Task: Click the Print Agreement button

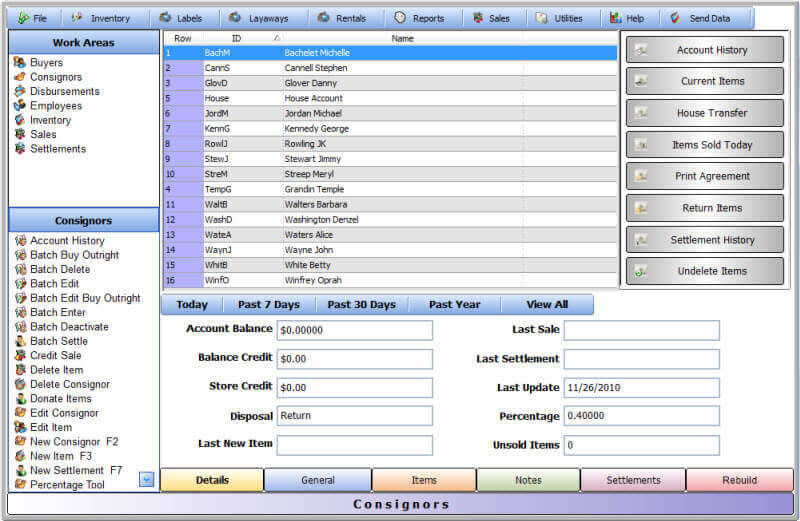Action: pos(705,176)
